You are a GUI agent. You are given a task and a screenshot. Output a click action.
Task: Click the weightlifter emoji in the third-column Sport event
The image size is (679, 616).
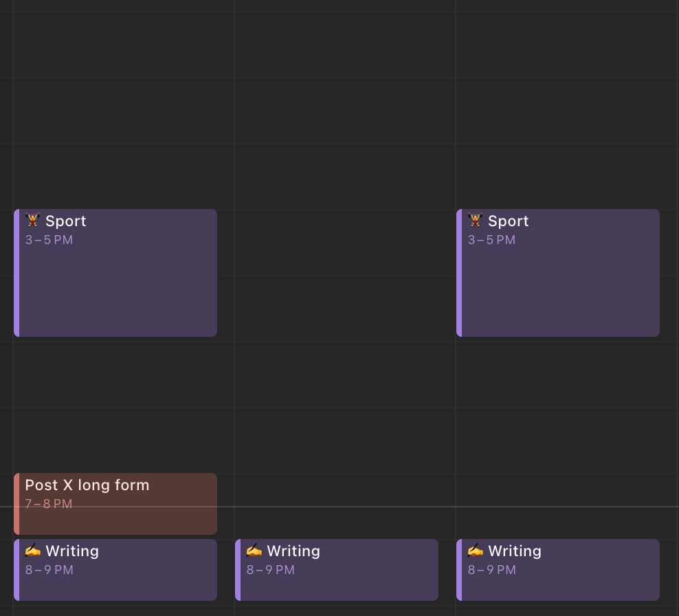(x=475, y=221)
